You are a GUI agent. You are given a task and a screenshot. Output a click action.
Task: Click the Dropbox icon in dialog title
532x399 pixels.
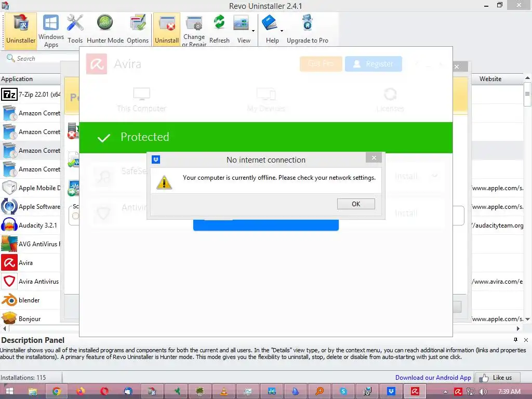coord(156,159)
